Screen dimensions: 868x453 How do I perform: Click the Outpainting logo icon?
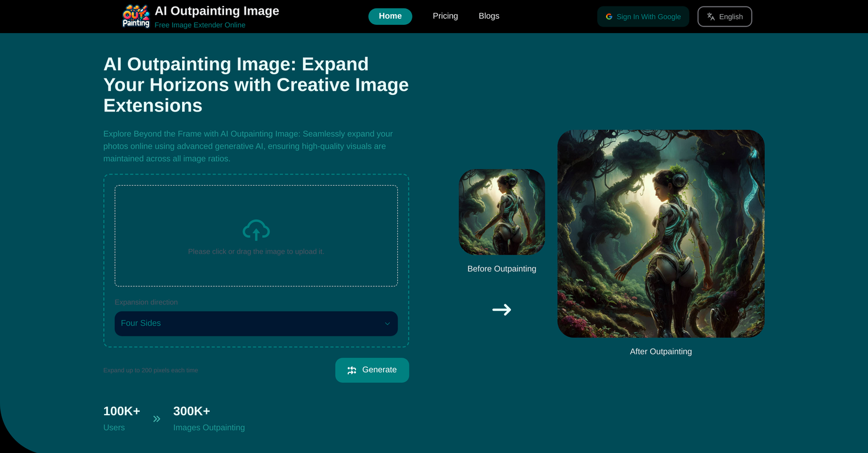click(136, 16)
